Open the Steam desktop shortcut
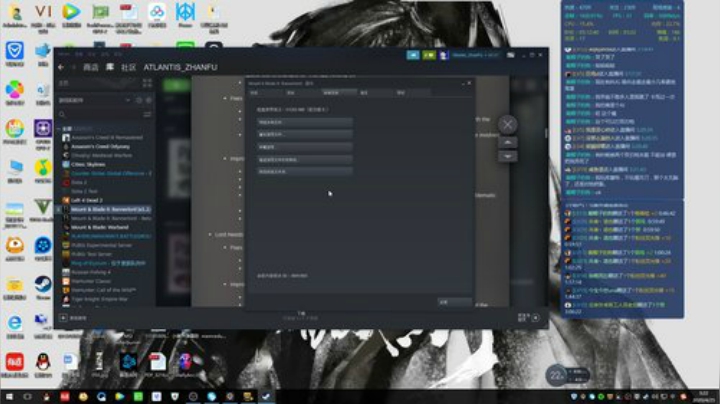Viewport: 720px width, 404px height. (x=43, y=288)
